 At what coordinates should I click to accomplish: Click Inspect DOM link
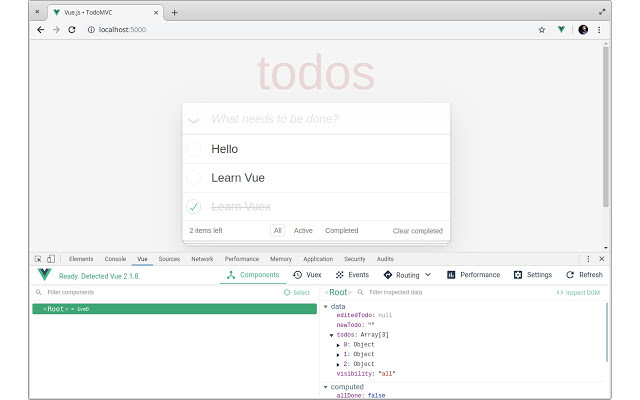(x=578, y=292)
